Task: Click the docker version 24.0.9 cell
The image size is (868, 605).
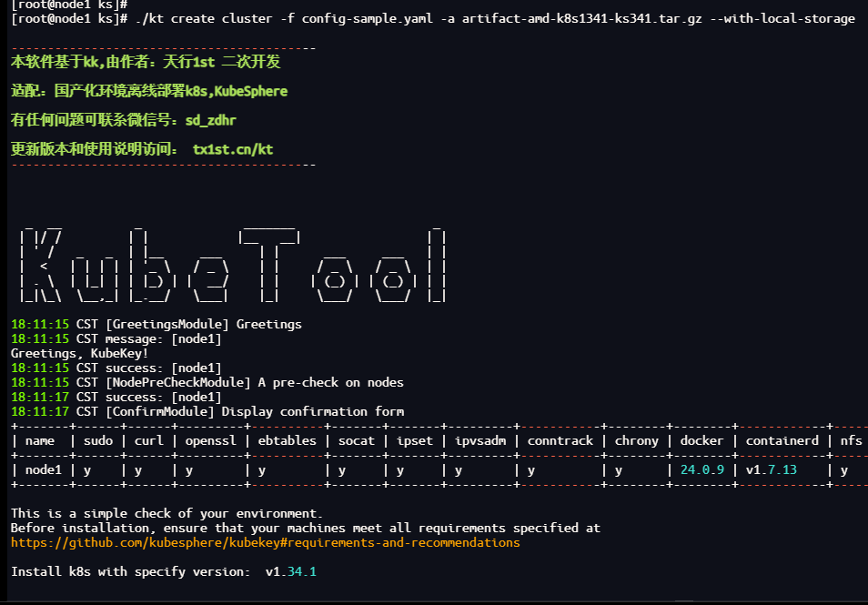Action: click(x=701, y=470)
